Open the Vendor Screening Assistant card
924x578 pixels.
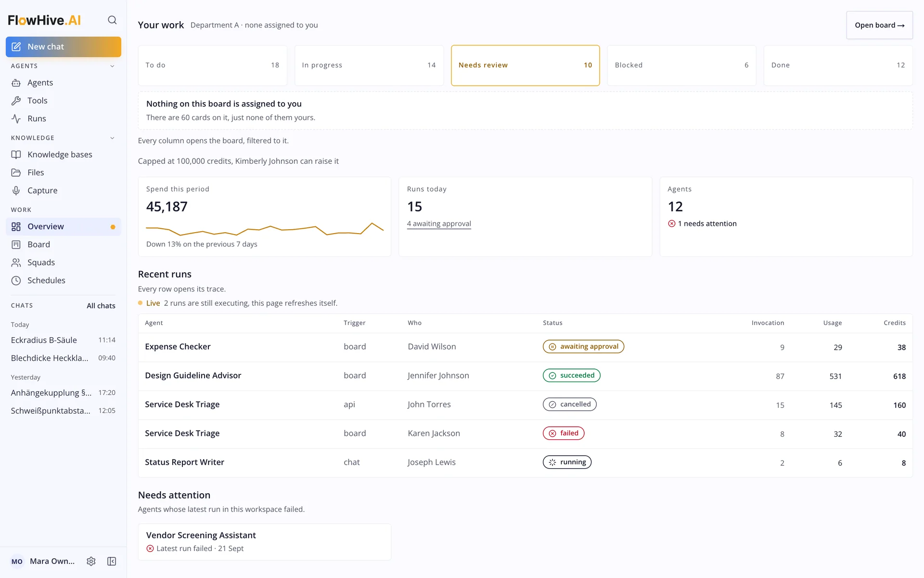[265, 542]
